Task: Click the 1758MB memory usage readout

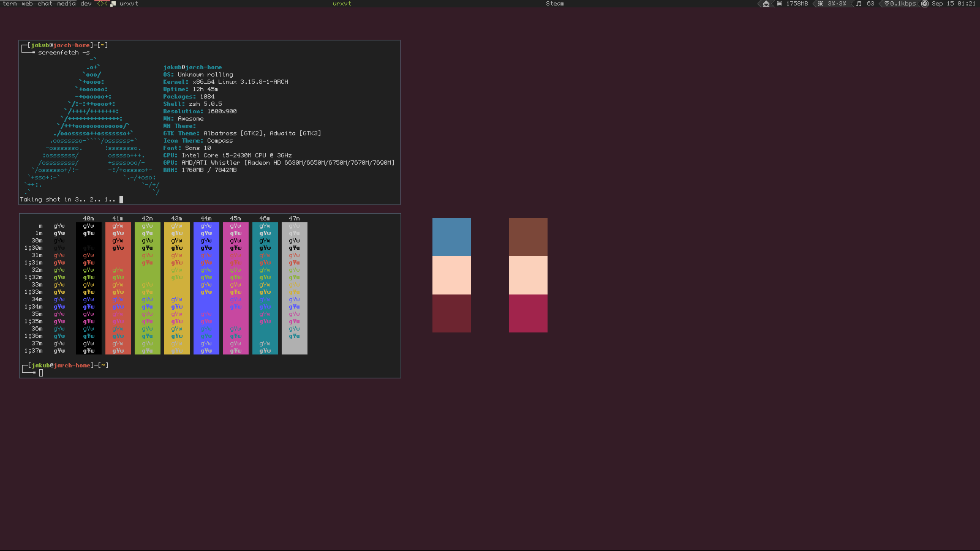Action: tap(797, 4)
